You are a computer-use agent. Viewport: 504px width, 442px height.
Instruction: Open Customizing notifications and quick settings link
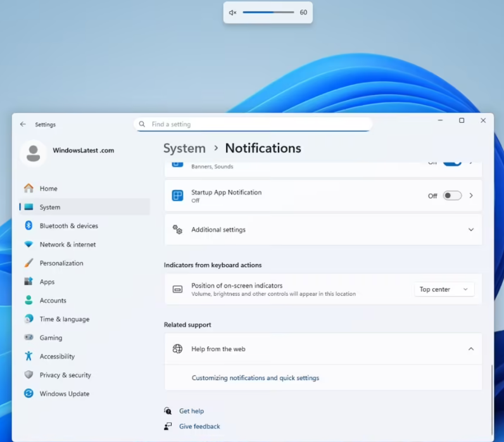255,378
